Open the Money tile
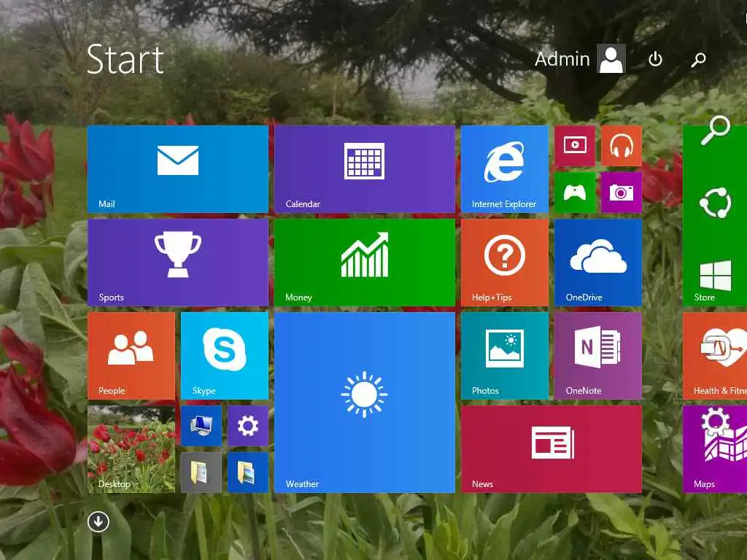Viewport: 747px width, 560px height. click(x=365, y=262)
